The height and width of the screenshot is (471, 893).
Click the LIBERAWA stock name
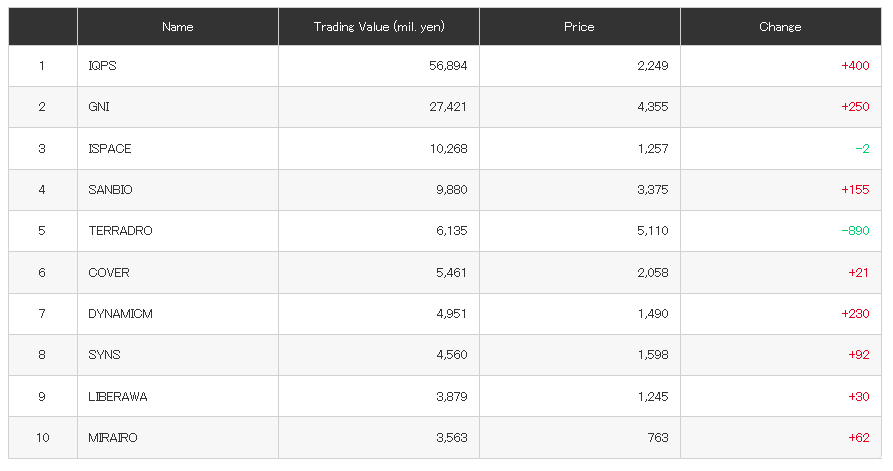118,397
